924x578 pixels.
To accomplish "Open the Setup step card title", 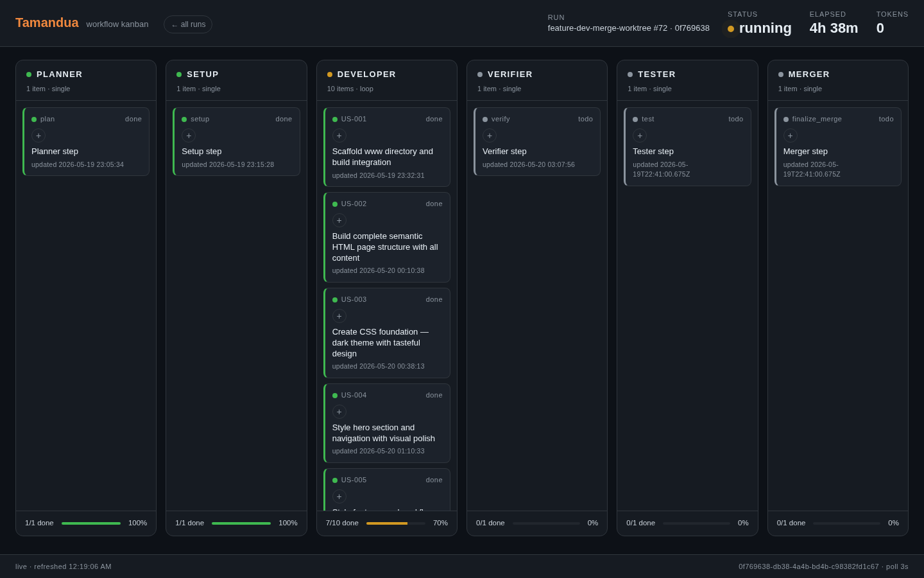I will [201, 152].
